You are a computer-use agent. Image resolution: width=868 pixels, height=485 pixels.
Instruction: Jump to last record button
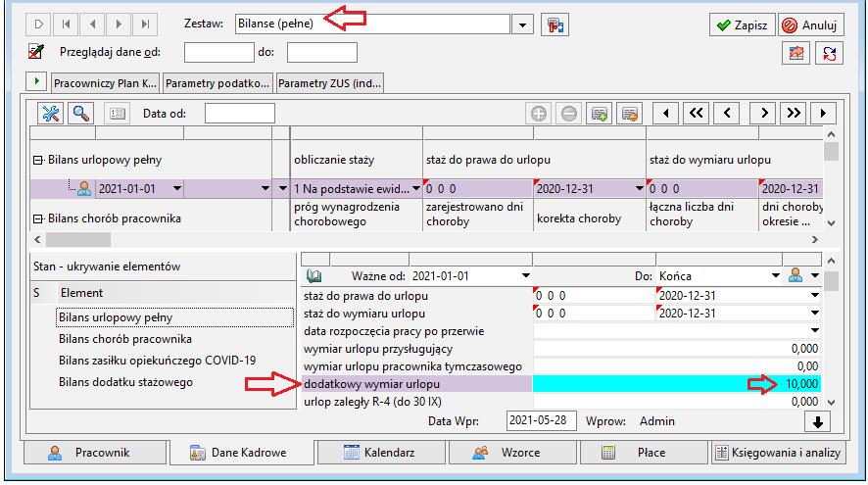[x=145, y=24]
